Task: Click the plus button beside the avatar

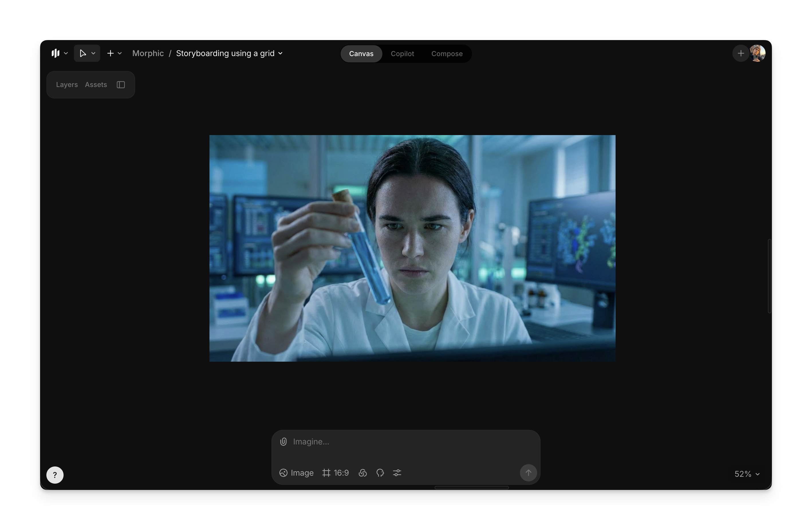Action: click(740, 54)
